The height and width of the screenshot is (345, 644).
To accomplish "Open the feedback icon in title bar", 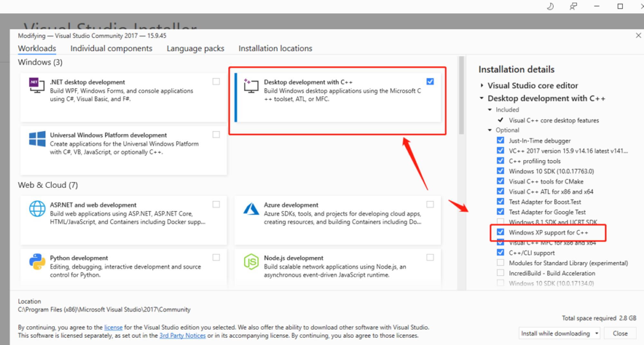I will click(573, 6).
